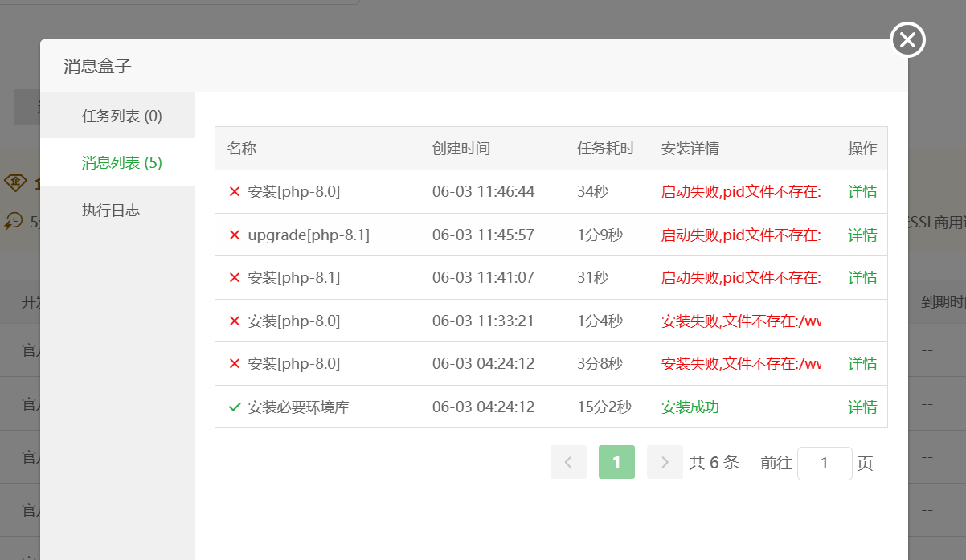Image resolution: width=966 pixels, height=560 pixels.
Task: Go to next page arrow
Action: 665,462
